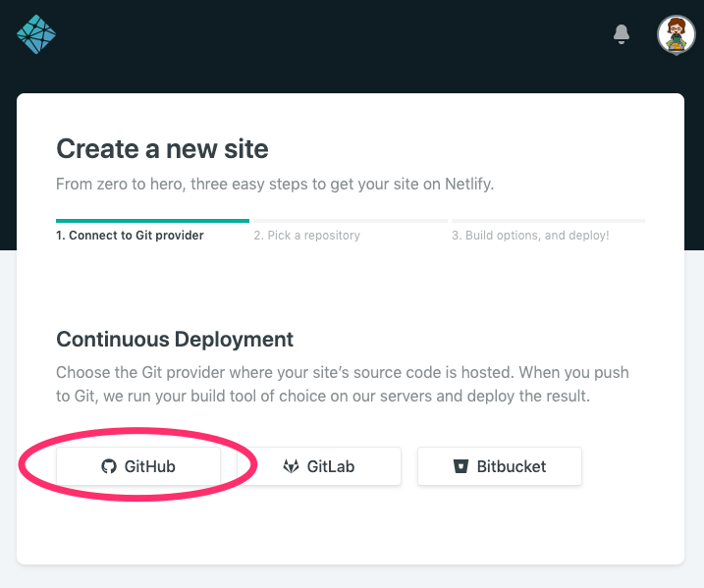Open the notifications bell
Screen dimensions: 704x588
(x=622, y=34)
